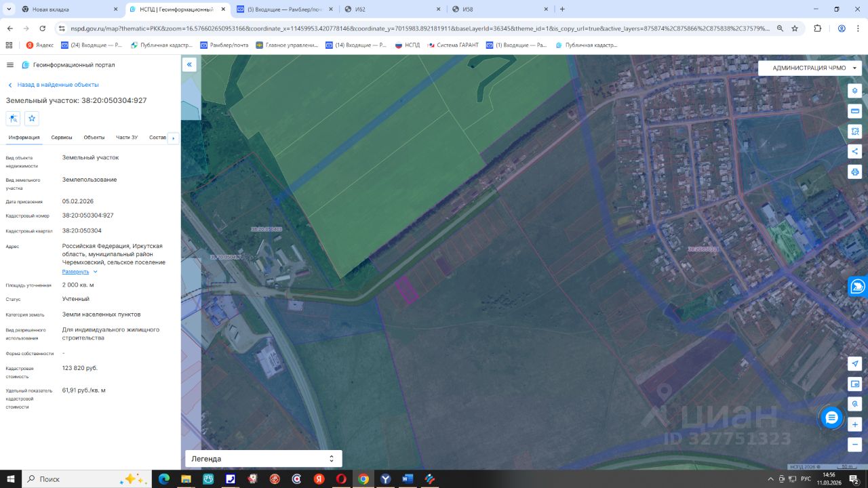Share the current map view
This screenshot has height=488, width=868.
click(x=854, y=152)
